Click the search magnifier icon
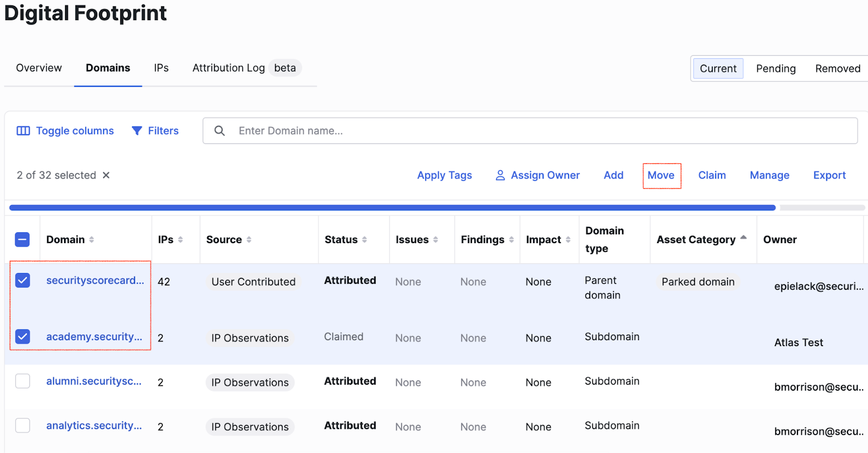Screen dimensions: 868x453 tap(220, 131)
